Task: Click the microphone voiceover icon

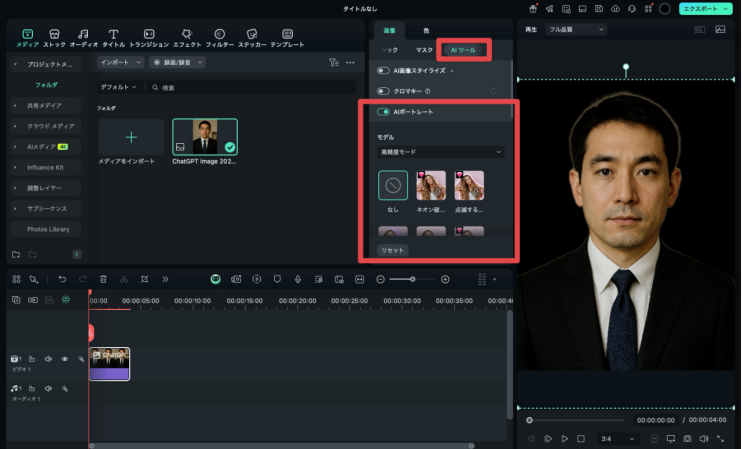Action: click(x=297, y=279)
